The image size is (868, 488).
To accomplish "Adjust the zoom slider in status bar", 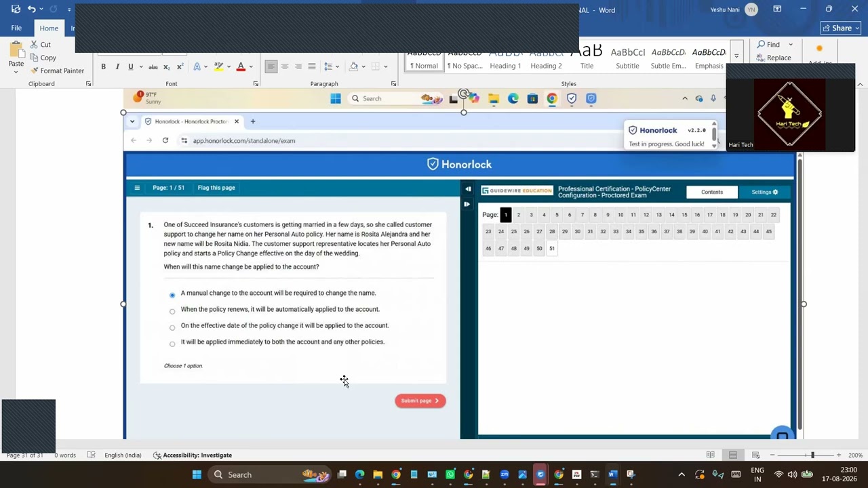I will click(812, 455).
